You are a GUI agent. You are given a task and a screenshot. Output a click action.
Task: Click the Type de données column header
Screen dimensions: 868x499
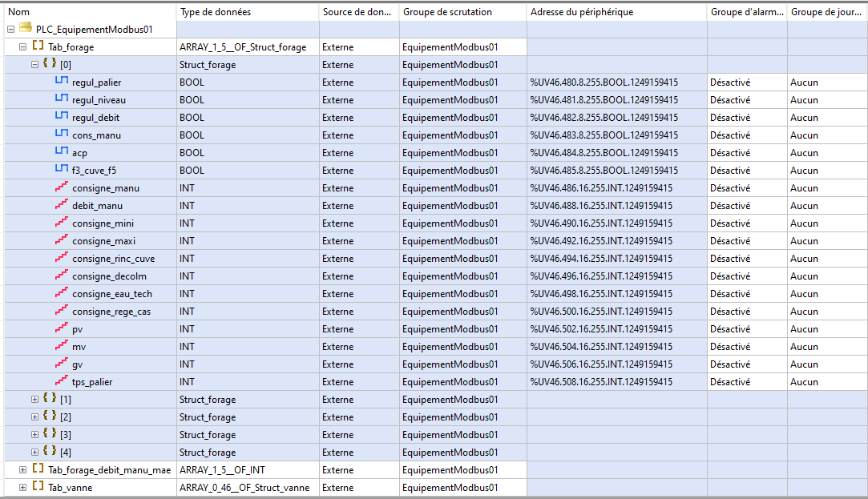[247, 12]
